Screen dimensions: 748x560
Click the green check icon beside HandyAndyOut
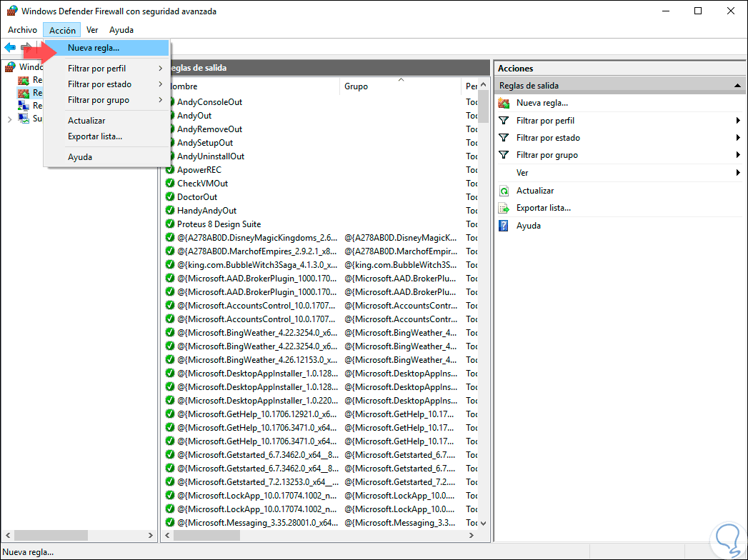click(170, 211)
